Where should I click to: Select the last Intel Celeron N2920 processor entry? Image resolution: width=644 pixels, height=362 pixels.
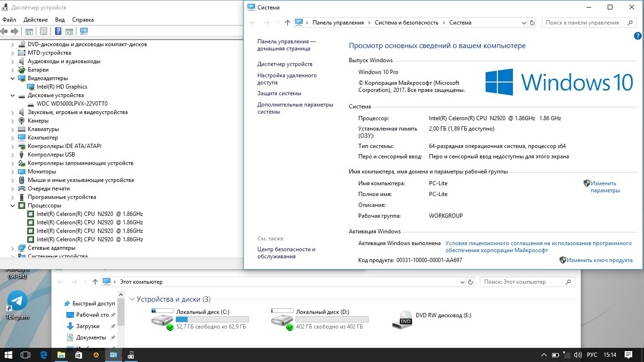[90, 239]
